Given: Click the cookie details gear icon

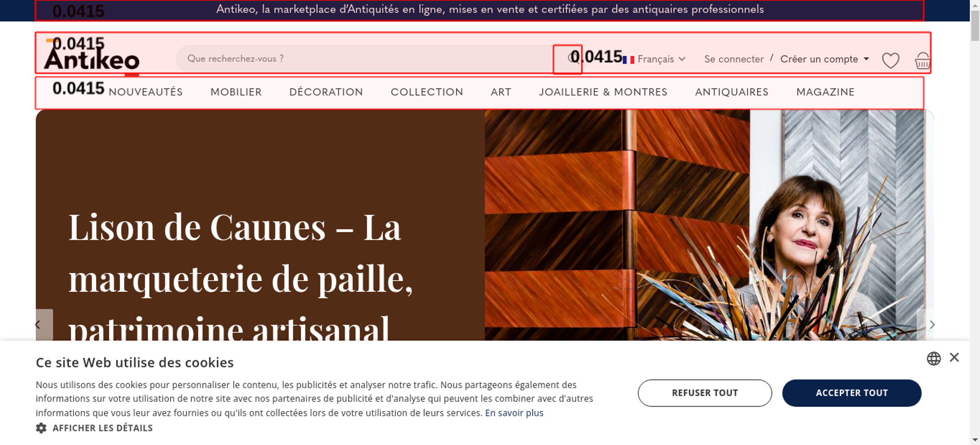Looking at the screenshot, I should coord(42,428).
